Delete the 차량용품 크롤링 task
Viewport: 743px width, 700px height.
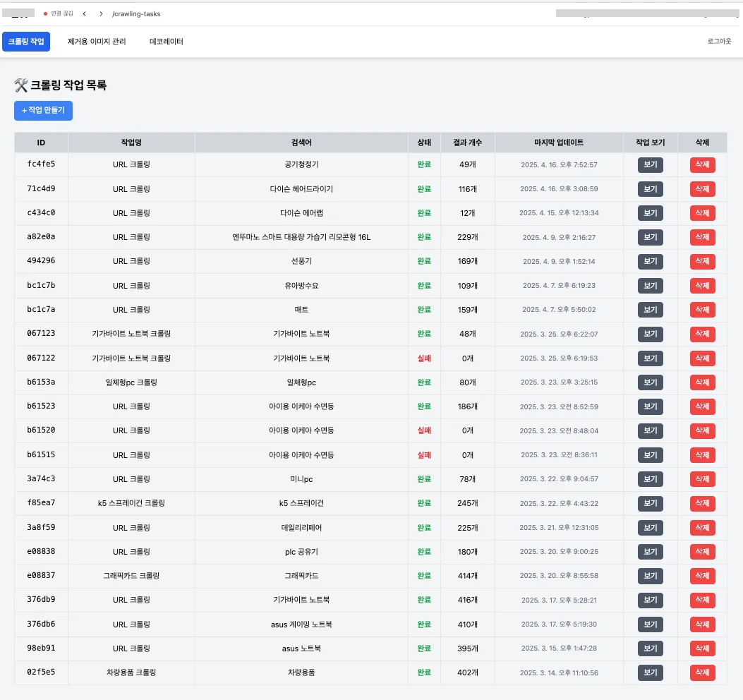coord(702,673)
